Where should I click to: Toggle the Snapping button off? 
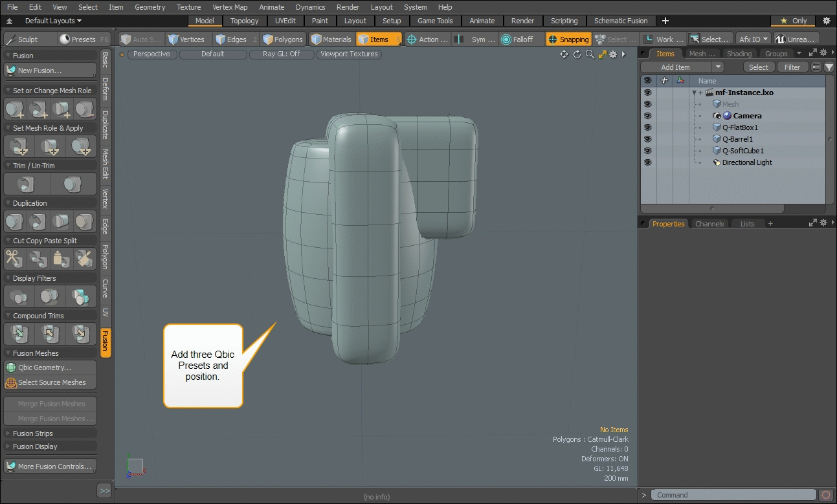point(568,39)
